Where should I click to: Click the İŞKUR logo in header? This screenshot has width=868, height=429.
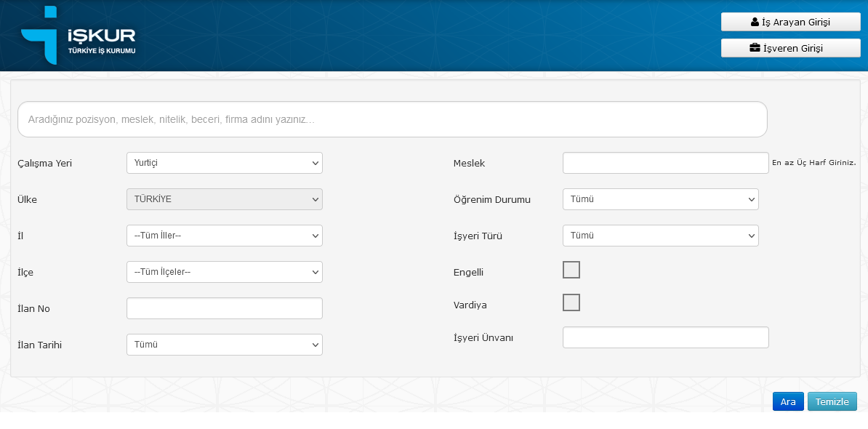pyautogui.click(x=79, y=35)
